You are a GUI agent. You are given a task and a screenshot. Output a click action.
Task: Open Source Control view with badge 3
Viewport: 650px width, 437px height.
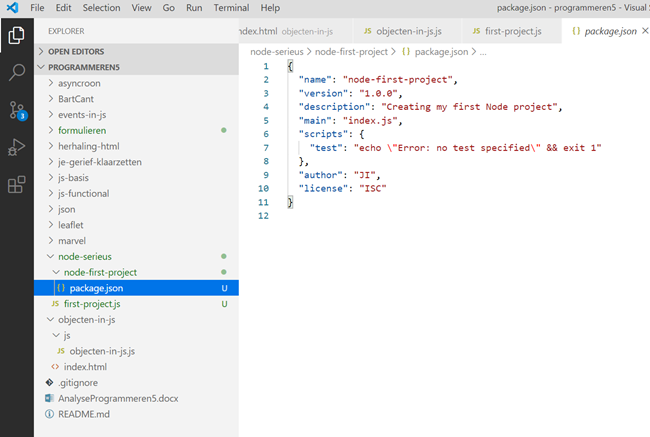coord(17,110)
